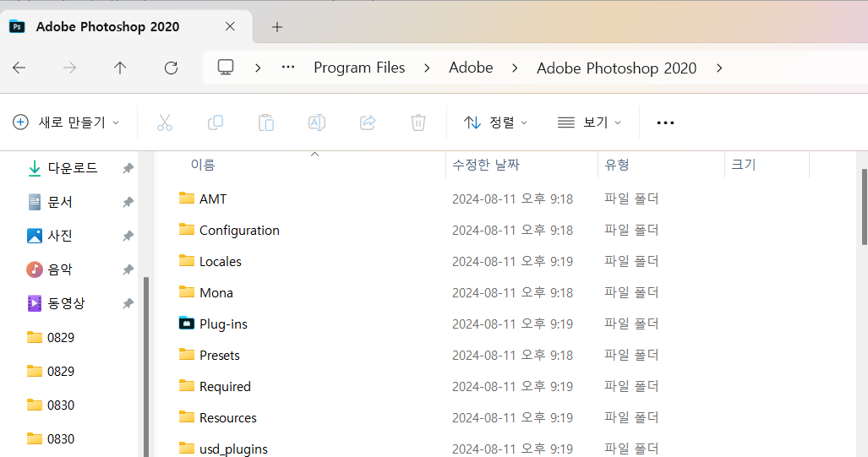
Task: Go back with the left arrow button
Action: [19, 68]
